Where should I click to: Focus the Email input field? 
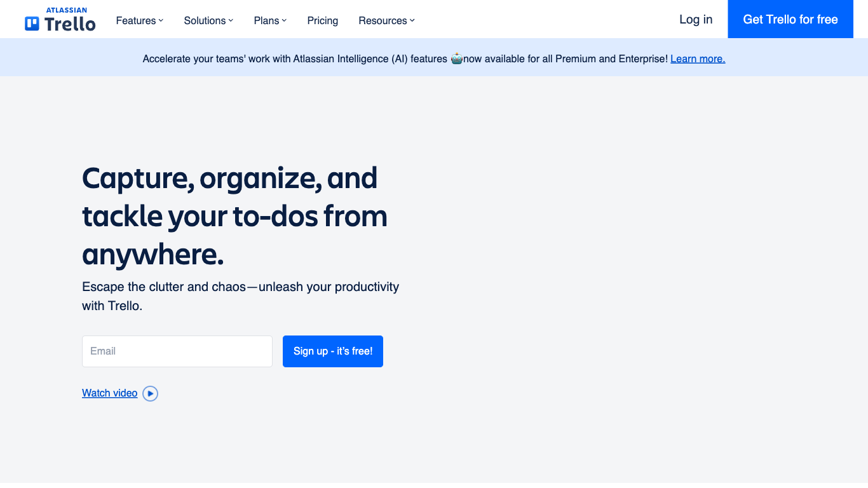177,351
